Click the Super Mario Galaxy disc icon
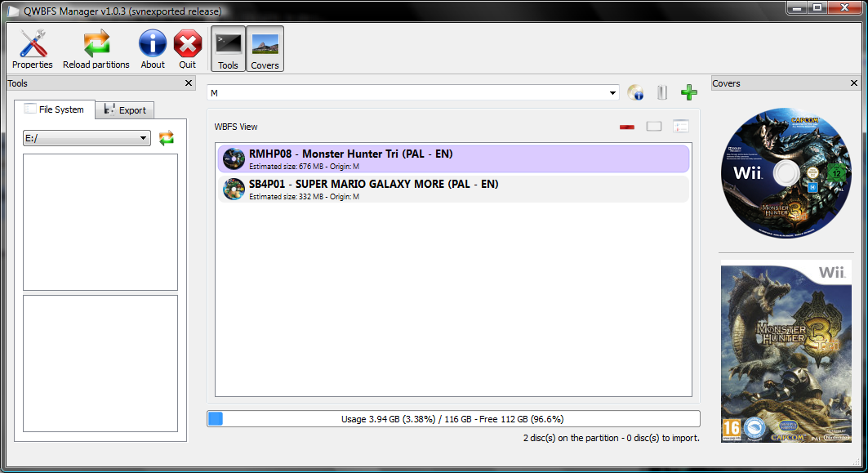Screen dimensions: 868x473 [234, 190]
